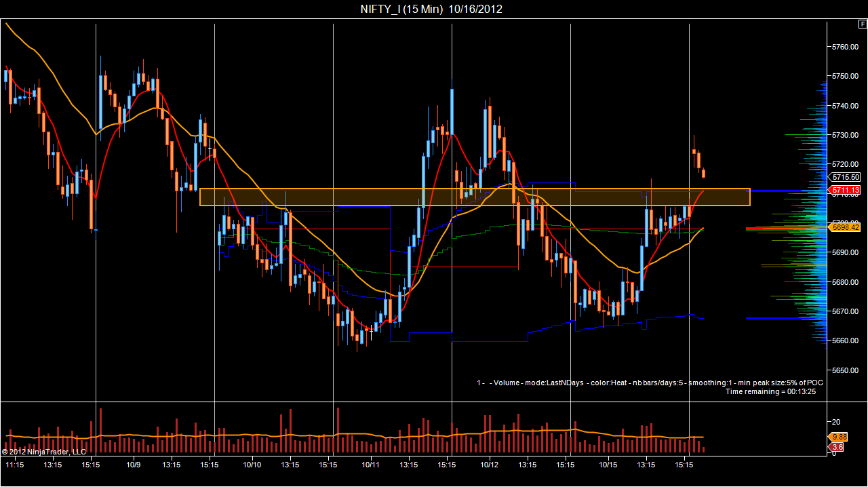Click the 10/15 date label on time axis
The image size is (868, 487).
(x=608, y=465)
